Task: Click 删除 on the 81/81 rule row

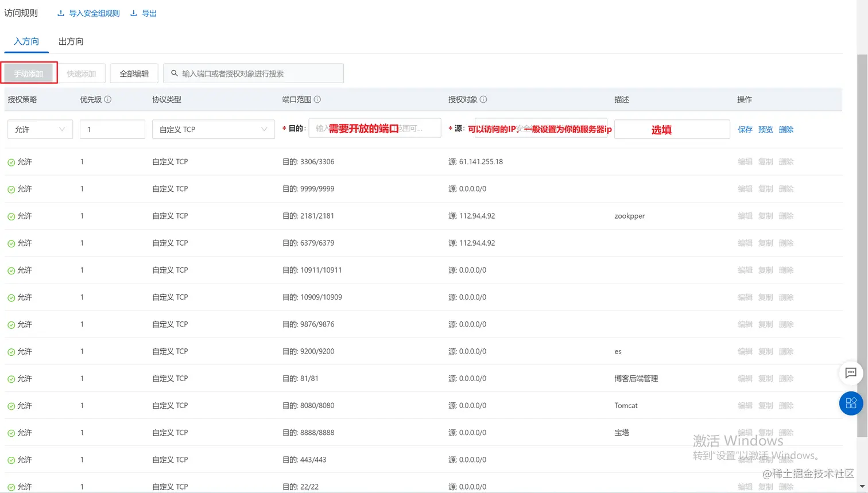Action: (786, 378)
